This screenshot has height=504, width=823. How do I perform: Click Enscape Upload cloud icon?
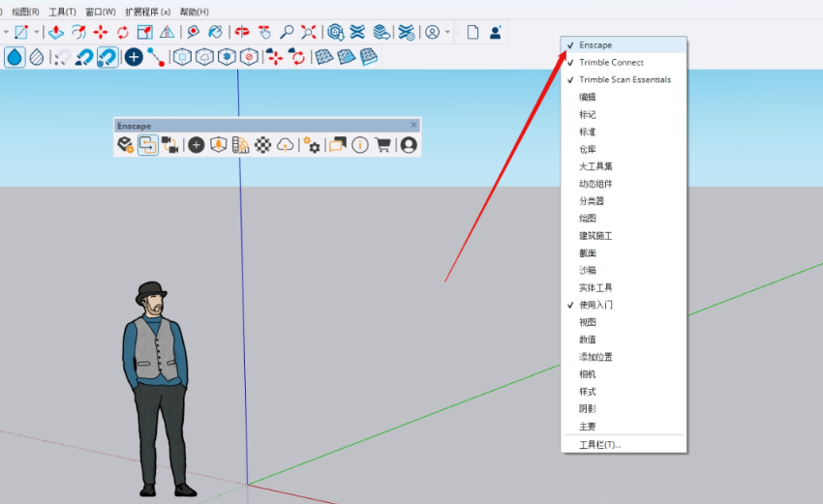286,145
